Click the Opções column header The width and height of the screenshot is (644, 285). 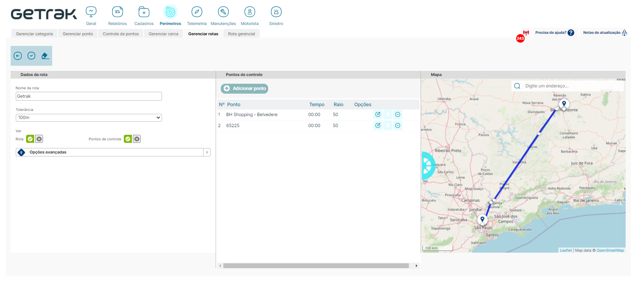point(363,105)
